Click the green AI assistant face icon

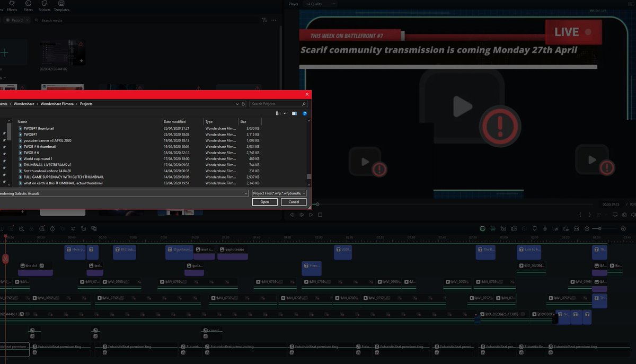[483, 228]
